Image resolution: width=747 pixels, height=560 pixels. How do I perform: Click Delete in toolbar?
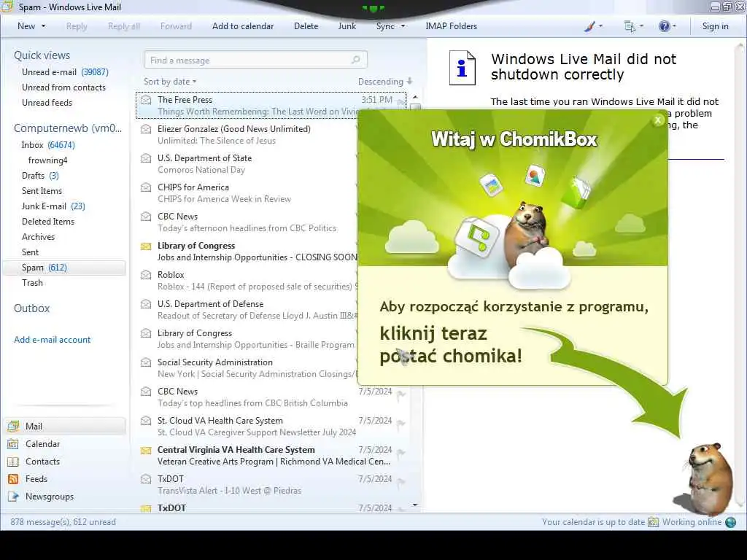(306, 26)
